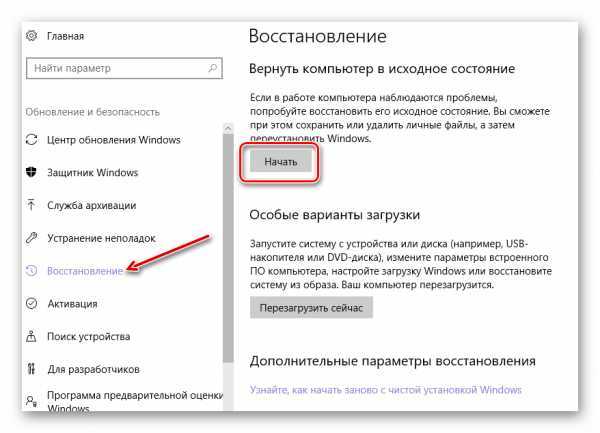Open Программа предварительной оценки Windows
The image size is (600, 433).
(x=135, y=402)
